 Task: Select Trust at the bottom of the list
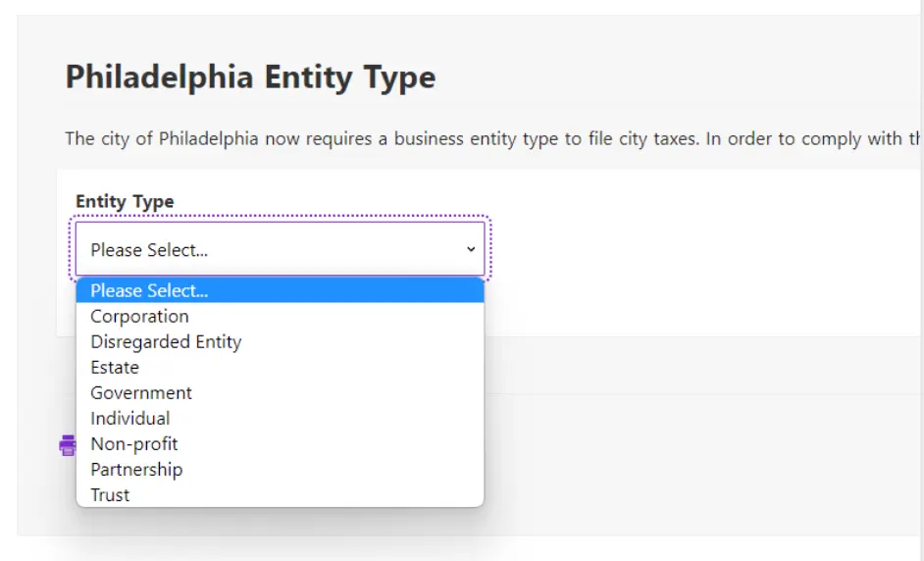click(110, 494)
